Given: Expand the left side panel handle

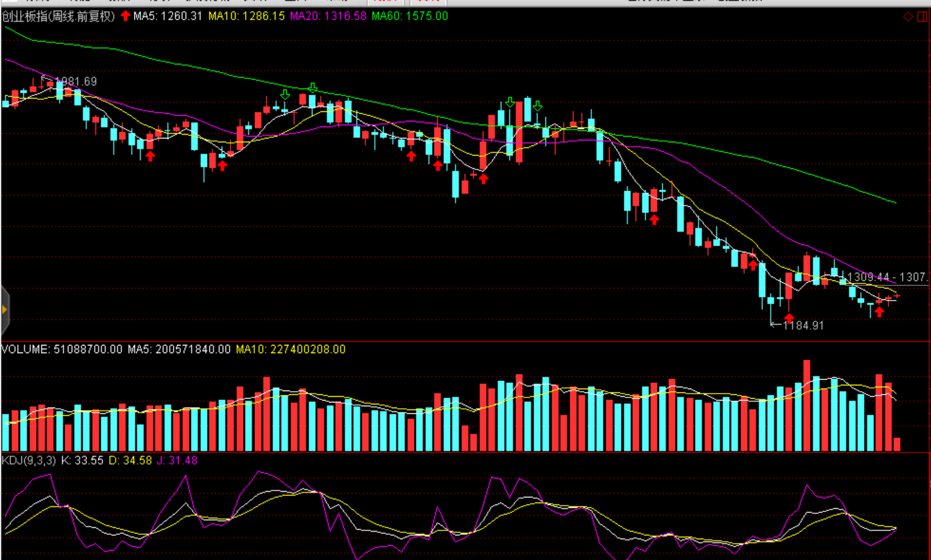Looking at the screenshot, I should click(4, 309).
